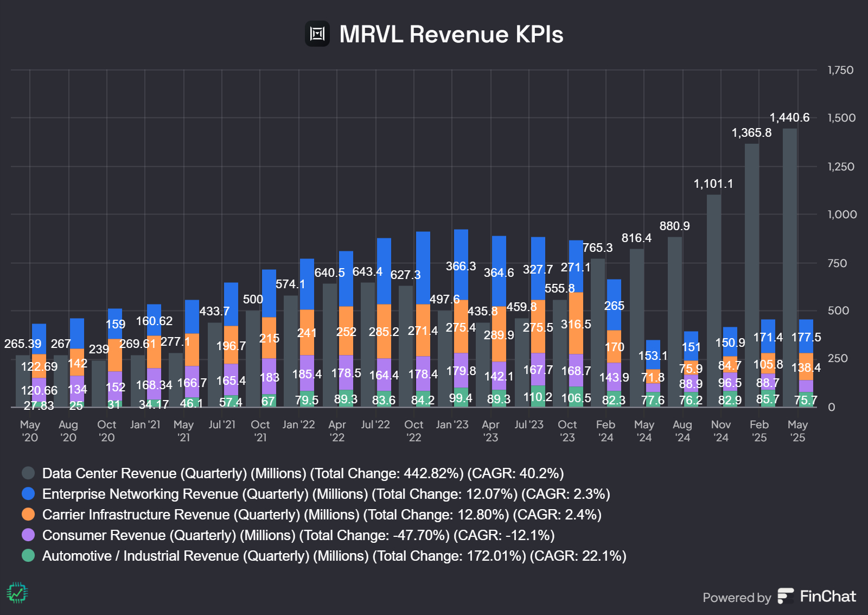Click the FinChat logo icon

pos(786,596)
